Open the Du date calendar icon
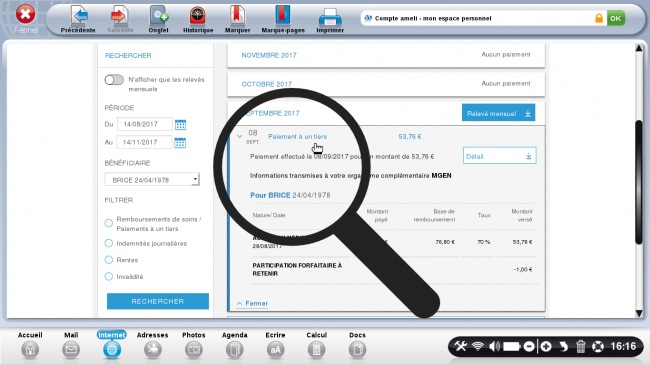Screen dimensions: 650x365 (x=180, y=124)
